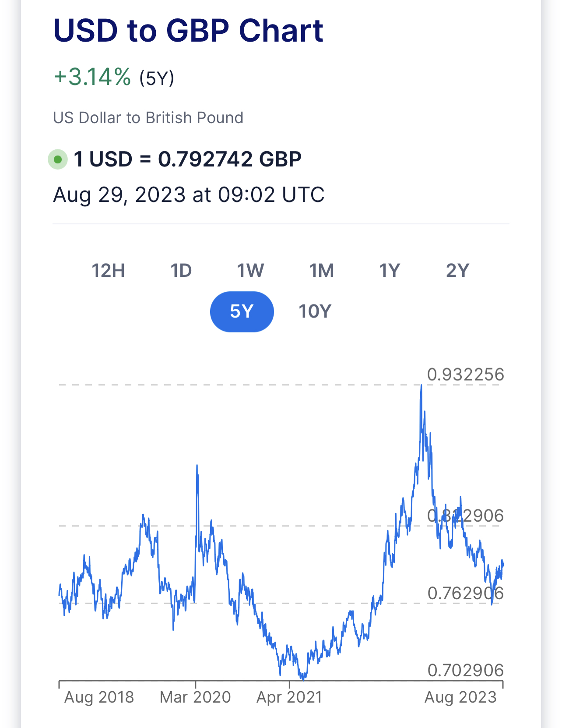Switch to the 1M range

pyautogui.click(x=321, y=271)
